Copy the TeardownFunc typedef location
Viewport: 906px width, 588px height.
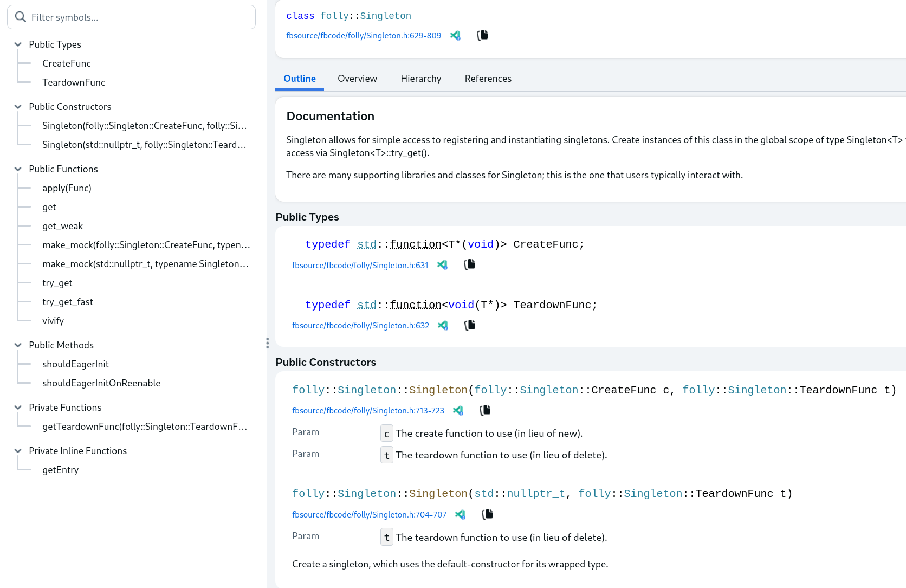click(470, 325)
